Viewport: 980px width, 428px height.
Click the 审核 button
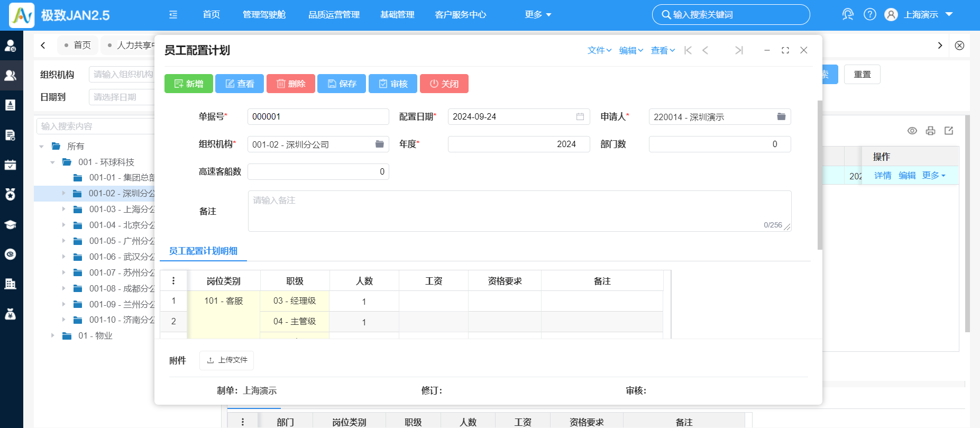point(393,84)
